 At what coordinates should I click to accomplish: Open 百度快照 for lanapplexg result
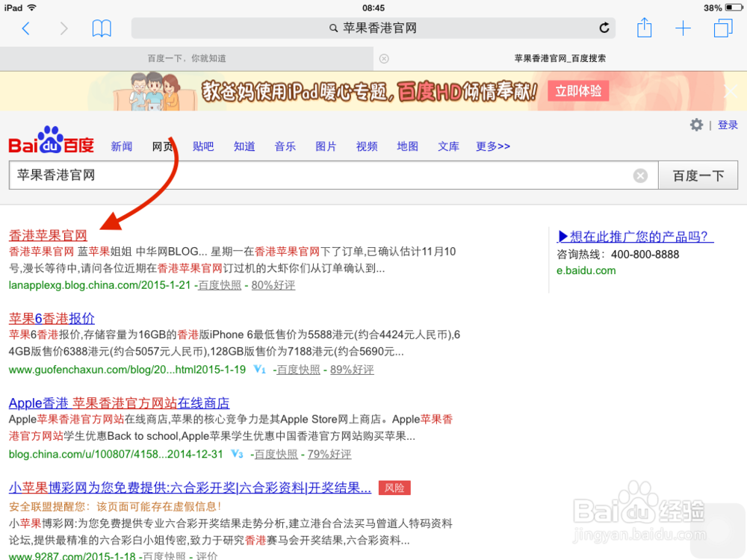click(x=220, y=285)
